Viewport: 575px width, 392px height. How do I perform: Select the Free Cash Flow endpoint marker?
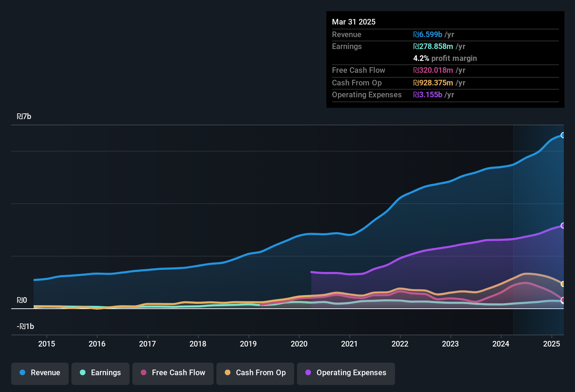pos(563,300)
